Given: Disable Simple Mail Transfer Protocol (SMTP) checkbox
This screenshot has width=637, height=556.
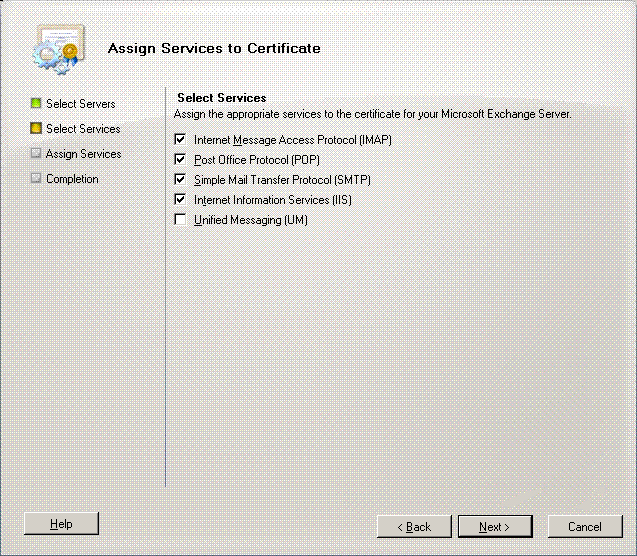Looking at the screenshot, I should click(x=181, y=180).
